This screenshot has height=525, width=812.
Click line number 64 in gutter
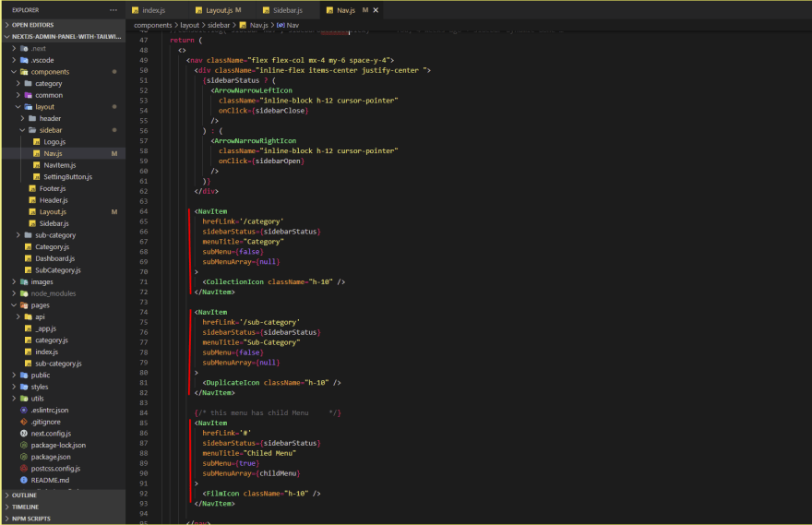pyautogui.click(x=143, y=211)
